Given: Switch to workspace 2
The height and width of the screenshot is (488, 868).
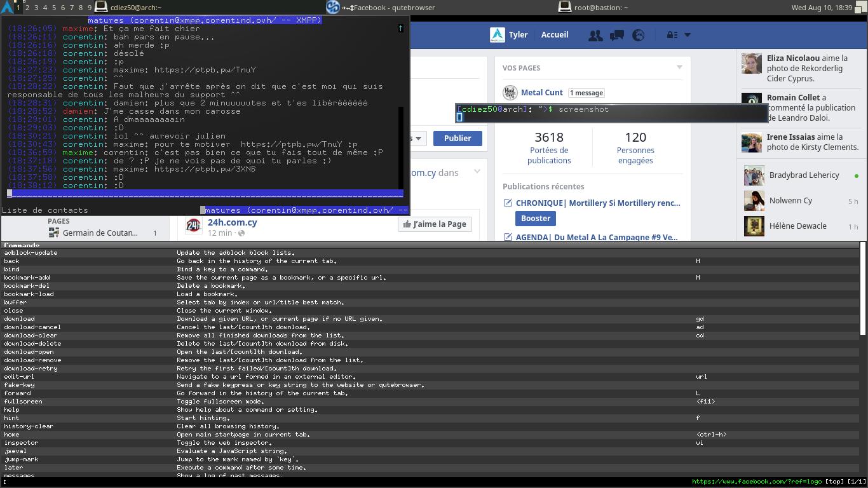Looking at the screenshot, I should 27,8.
